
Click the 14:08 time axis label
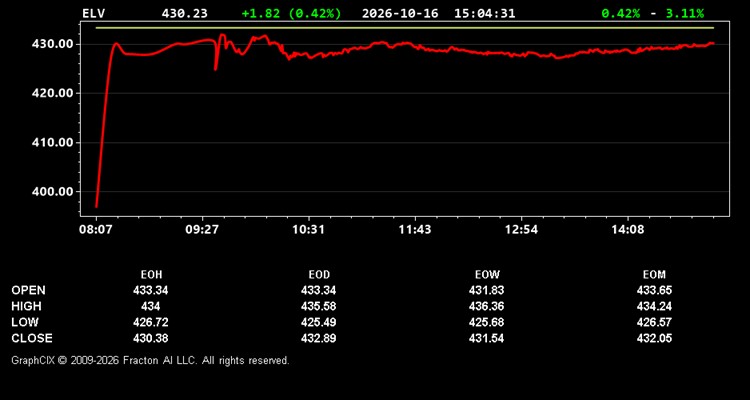(x=628, y=229)
